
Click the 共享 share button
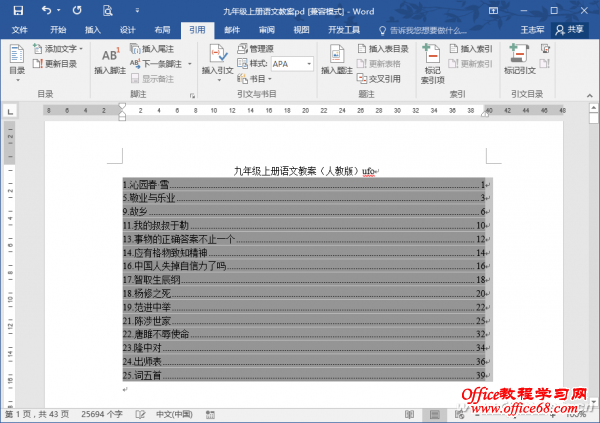coord(570,30)
